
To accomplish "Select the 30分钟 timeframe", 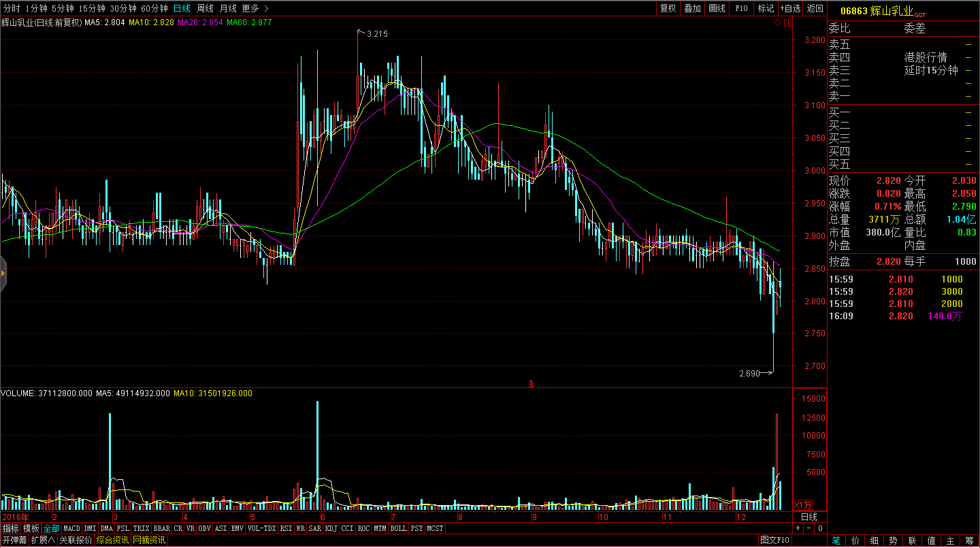I will pos(123,8).
